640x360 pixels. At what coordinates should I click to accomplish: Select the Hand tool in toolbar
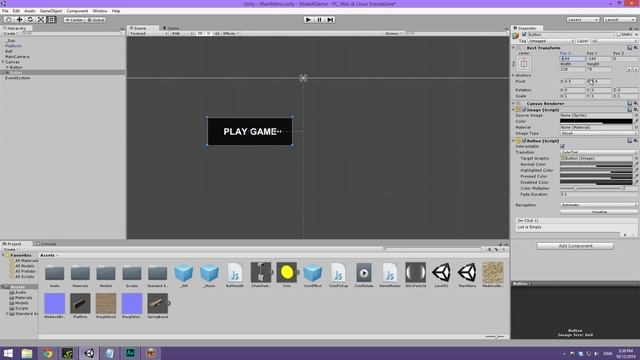pos(8,20)
